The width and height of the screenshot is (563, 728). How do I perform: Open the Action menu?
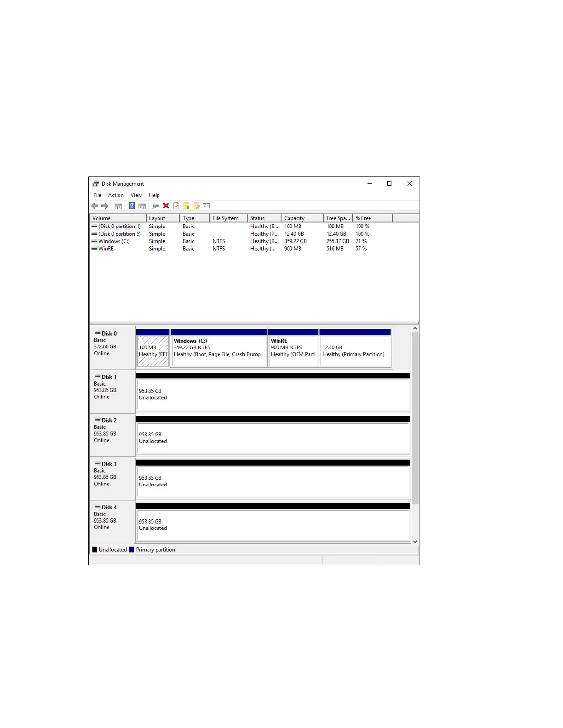coord(116,195)
